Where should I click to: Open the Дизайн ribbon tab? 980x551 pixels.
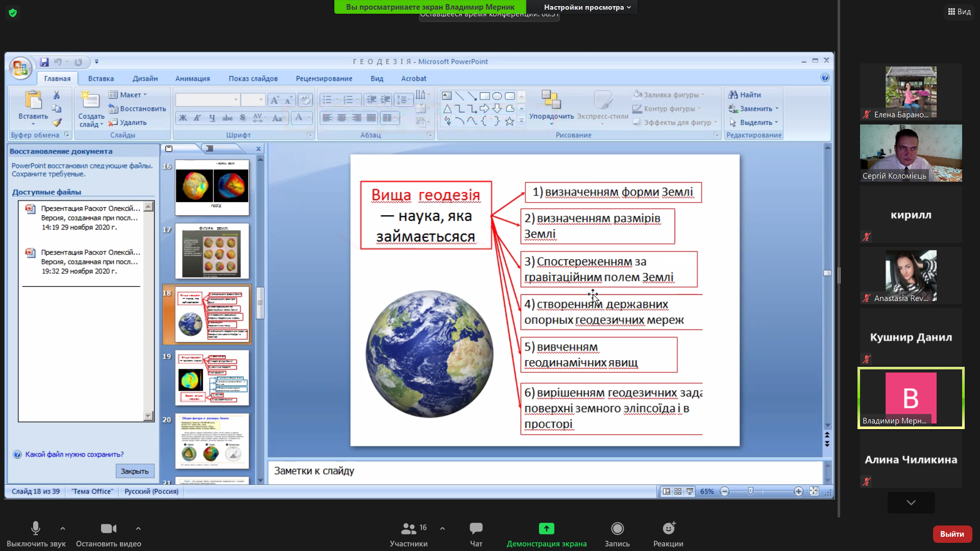(x=145, y=79)
